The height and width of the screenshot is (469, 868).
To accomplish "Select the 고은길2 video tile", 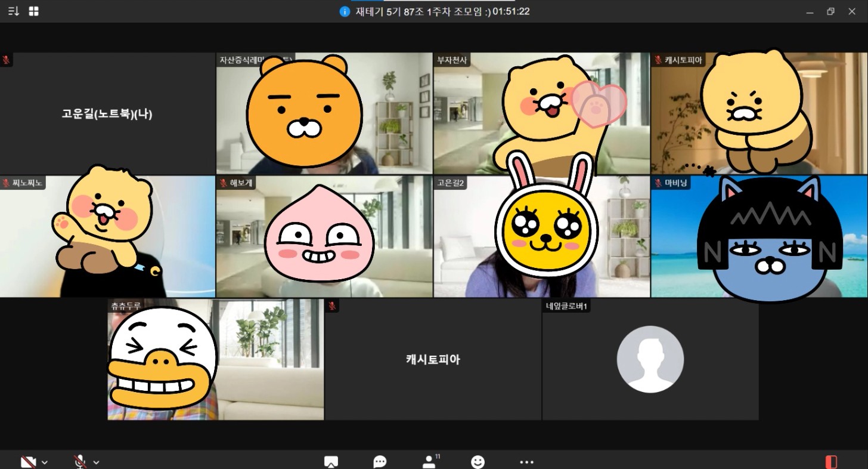I will click(541, 236).
